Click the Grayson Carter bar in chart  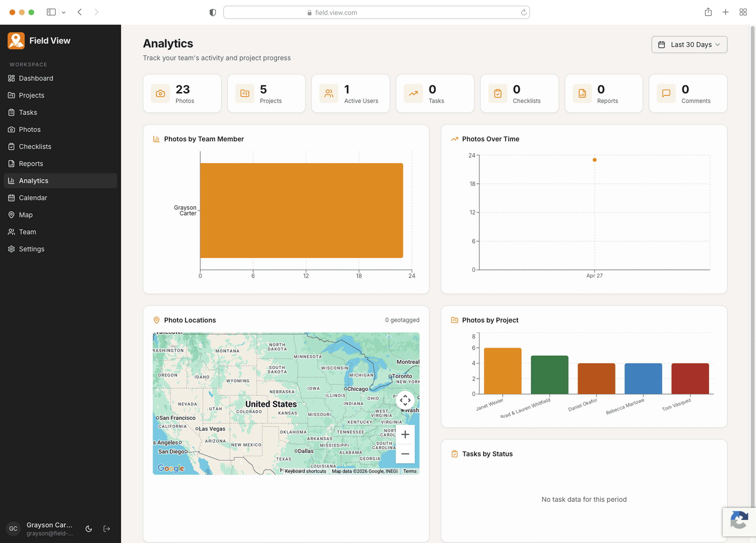click(302, 211)
